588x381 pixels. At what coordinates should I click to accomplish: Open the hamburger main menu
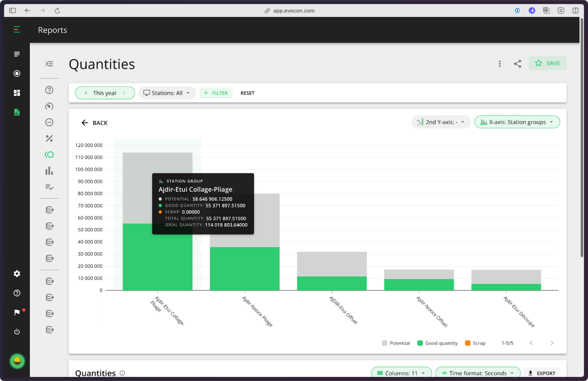(17, 29)
